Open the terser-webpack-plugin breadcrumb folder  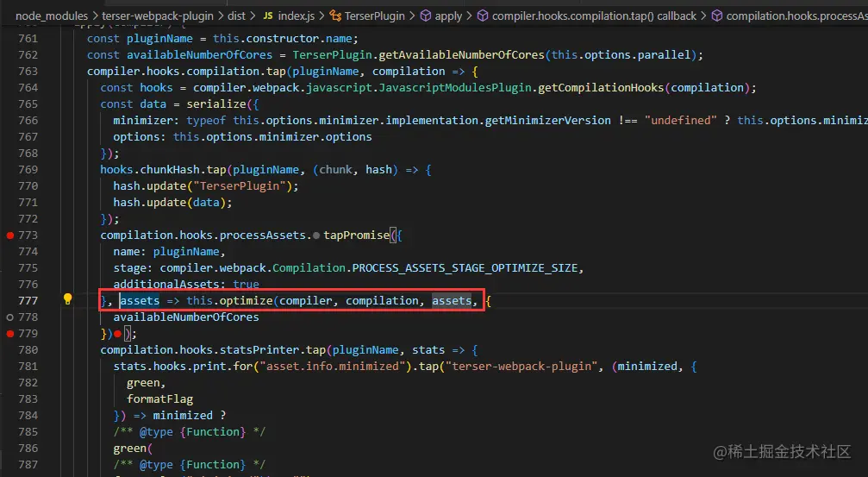[157, 16]
